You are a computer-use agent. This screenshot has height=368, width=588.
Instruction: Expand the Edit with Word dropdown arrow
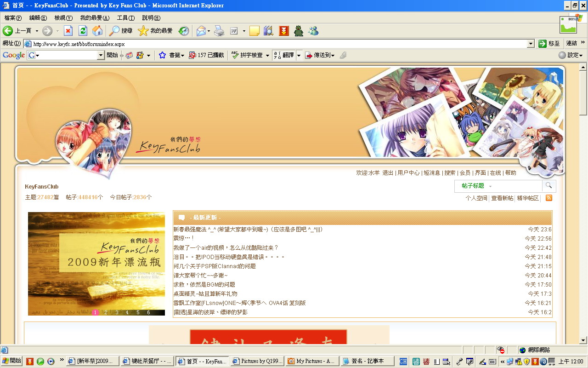click(x=244, y=31)
